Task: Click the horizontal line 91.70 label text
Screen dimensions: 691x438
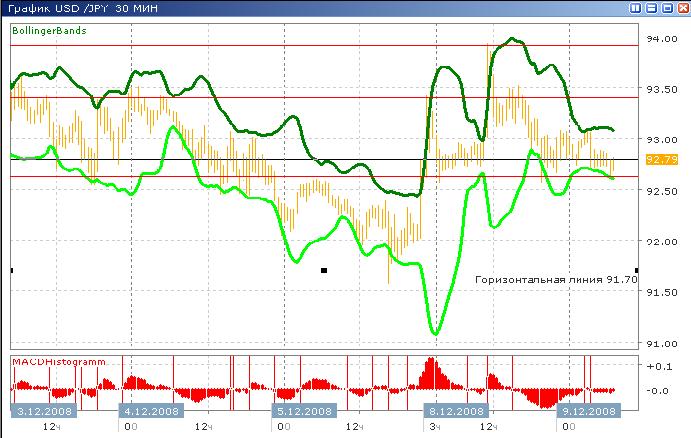Action: (555, 280)
